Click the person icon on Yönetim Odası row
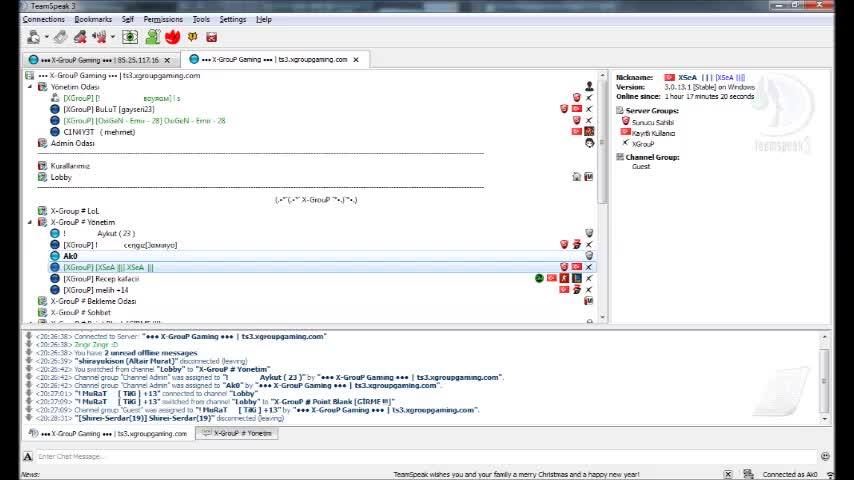The image size is (854, 480). 589,86
